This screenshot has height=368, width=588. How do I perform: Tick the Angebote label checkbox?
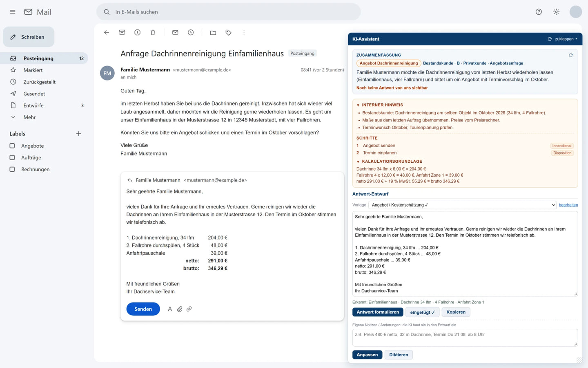pyautogui.click(x=12, y=146)
